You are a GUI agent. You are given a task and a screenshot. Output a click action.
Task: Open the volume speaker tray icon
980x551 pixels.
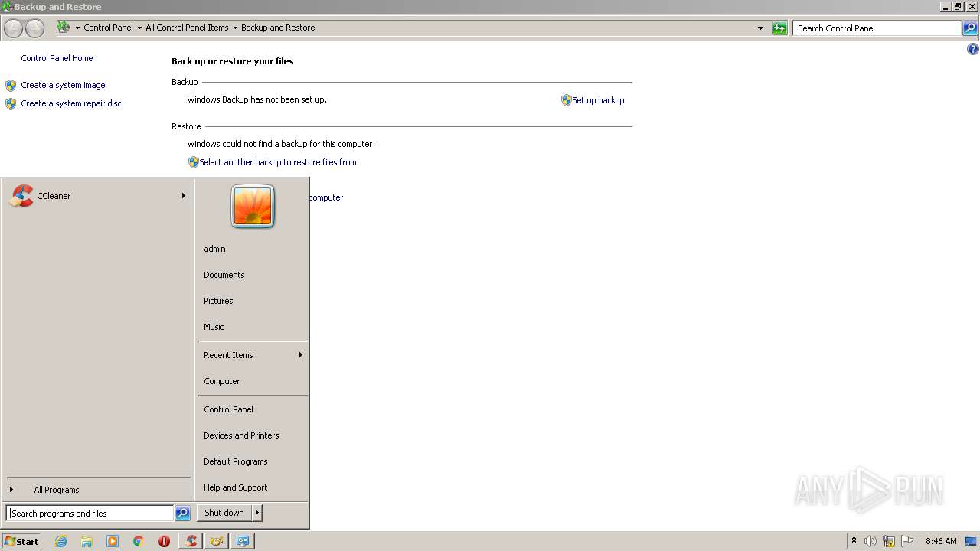[x=871, y=541]
